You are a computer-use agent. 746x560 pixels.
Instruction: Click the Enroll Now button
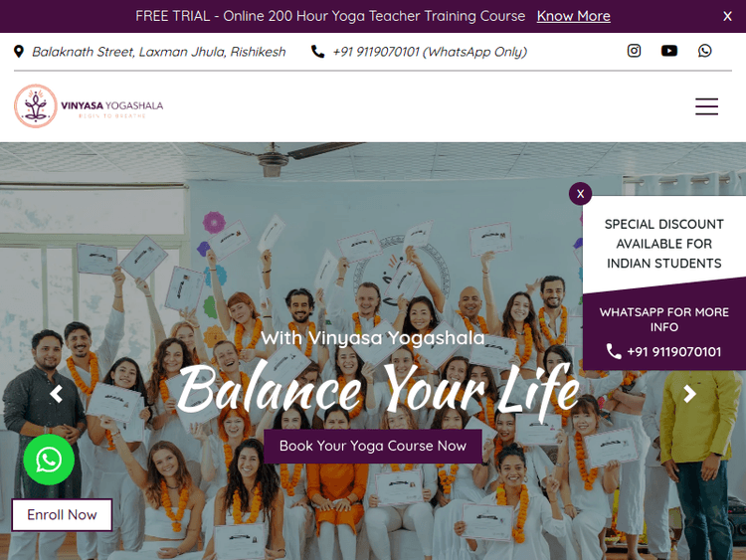(62, 515)
